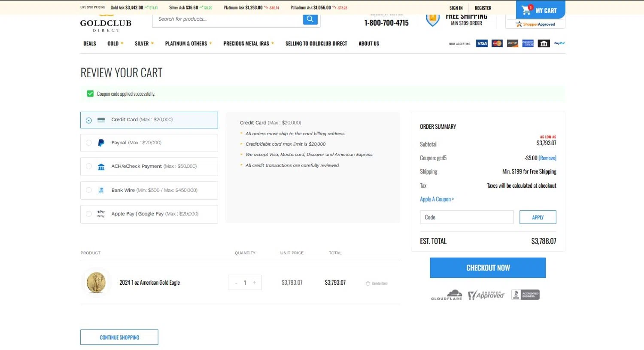Select Apple Pay | Google Pay radio button
The height and width of the screenshot is (350, 644).
[89, 214]
